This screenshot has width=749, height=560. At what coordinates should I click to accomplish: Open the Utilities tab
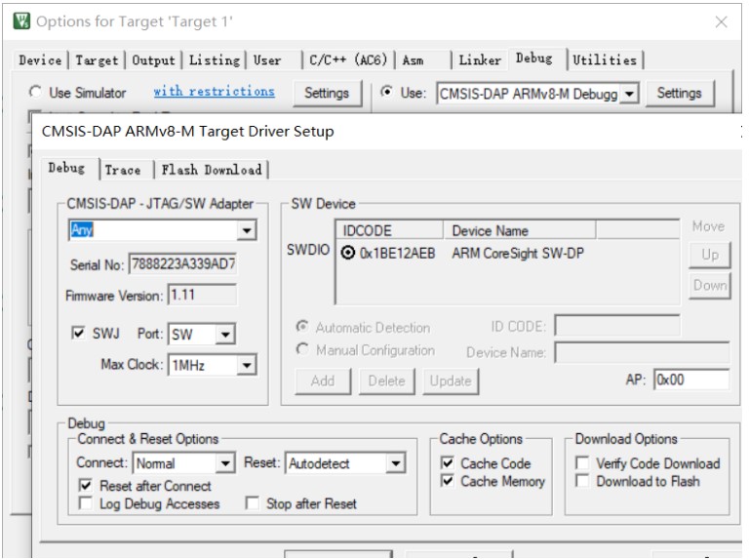pos(605,60)
